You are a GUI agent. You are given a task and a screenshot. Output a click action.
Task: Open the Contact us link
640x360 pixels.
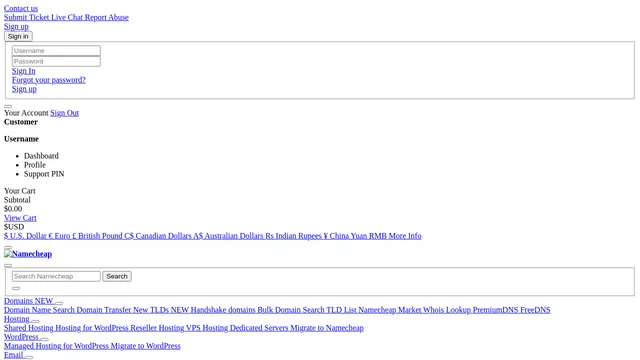(x=21, y=8)
